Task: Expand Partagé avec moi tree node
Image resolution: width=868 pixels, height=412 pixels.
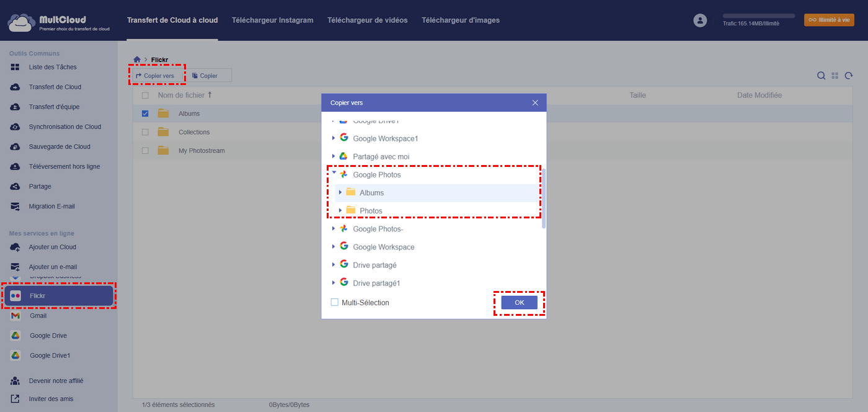Action: (x=334, y=156)
